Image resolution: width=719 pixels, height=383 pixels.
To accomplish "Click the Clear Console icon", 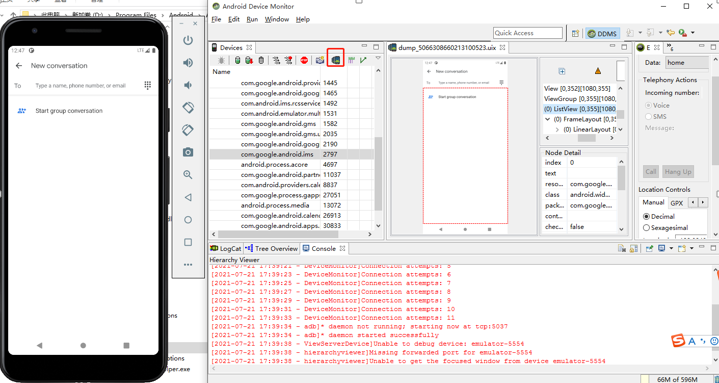I will tap(622, 249).
